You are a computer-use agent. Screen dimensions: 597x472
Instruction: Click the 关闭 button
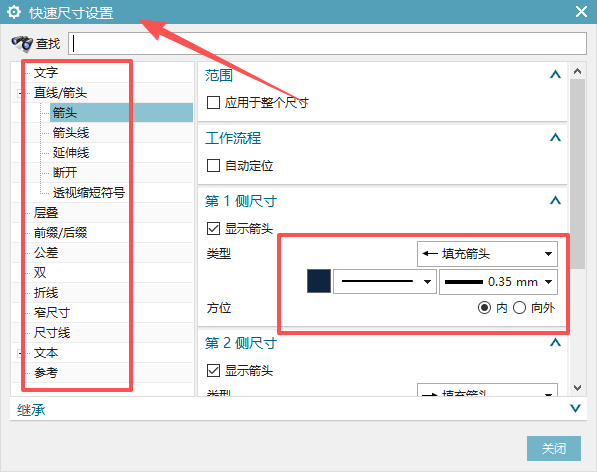(554, 448)
